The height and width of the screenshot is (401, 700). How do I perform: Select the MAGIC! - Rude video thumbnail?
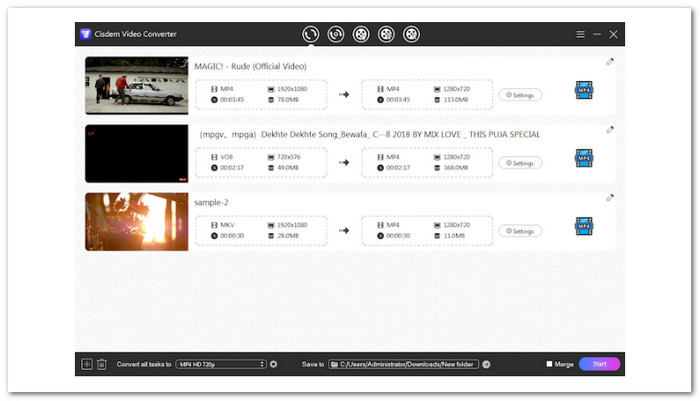[137, 85]
